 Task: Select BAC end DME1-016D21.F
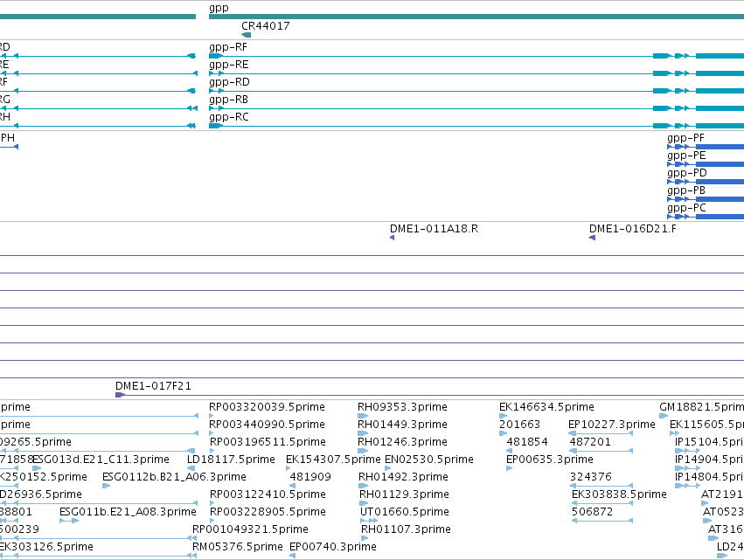pyautogui.click(x=632, y=229)
